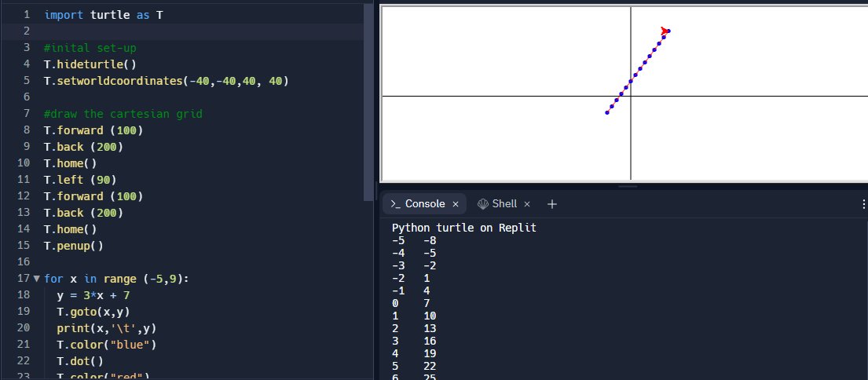This screenshot has height=380, width=868.
Task: Click console output row '-5 -8'
Action: tap(414, 240)
